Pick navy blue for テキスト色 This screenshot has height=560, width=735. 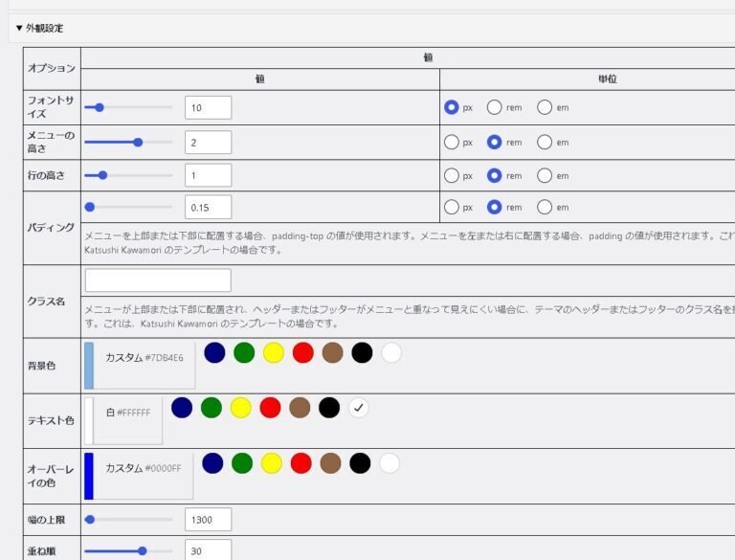[x=182, y=408]
